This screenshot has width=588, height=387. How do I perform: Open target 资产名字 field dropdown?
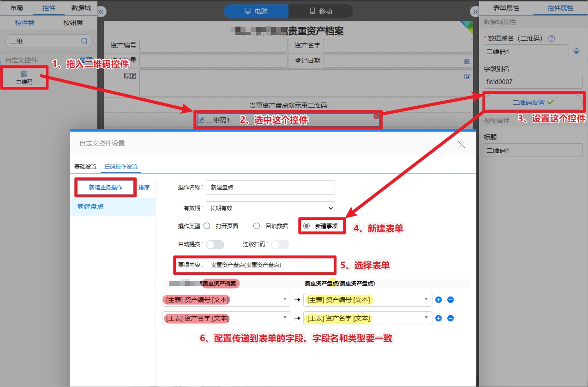tap(368, 318)
